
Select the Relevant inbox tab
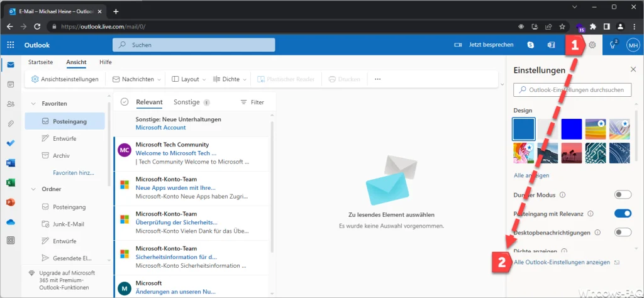(149, 102)
